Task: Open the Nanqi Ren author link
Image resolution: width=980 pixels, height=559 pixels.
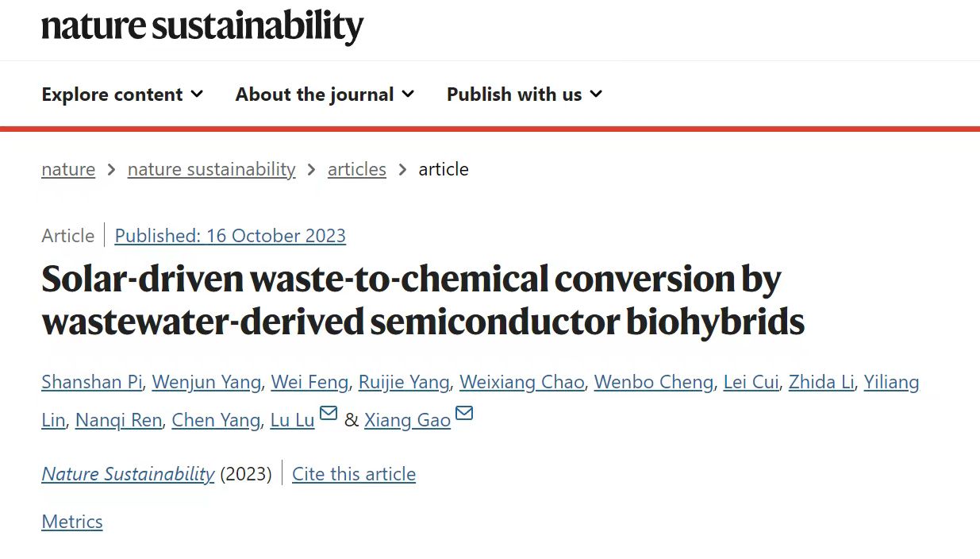Action: point(118,421)
